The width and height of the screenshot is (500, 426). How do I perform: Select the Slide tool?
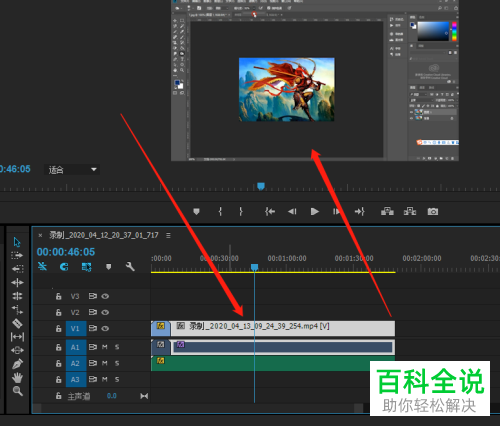coord(17,350)
